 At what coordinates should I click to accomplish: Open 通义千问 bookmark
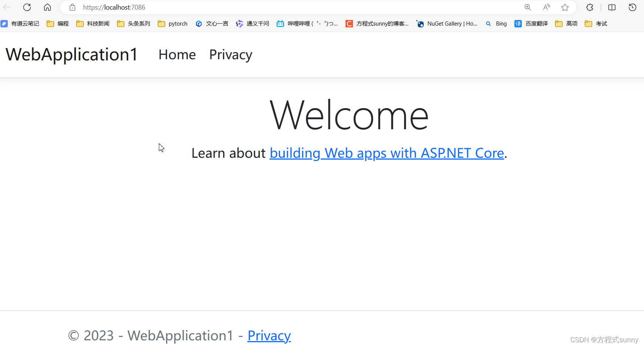[x=253, y=24]
